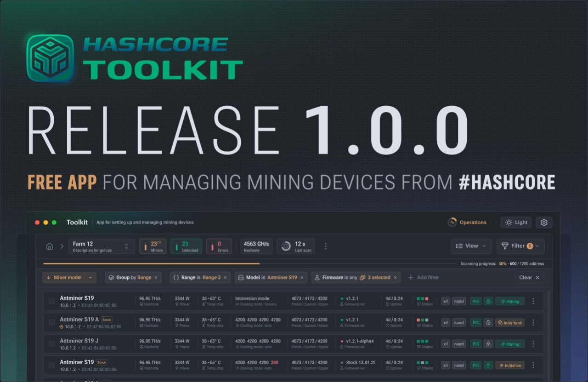Open row menu for Antminer S19 A
Image resolution: width=588 pixels, height=382 pixels.
click(x=533, y=323)
